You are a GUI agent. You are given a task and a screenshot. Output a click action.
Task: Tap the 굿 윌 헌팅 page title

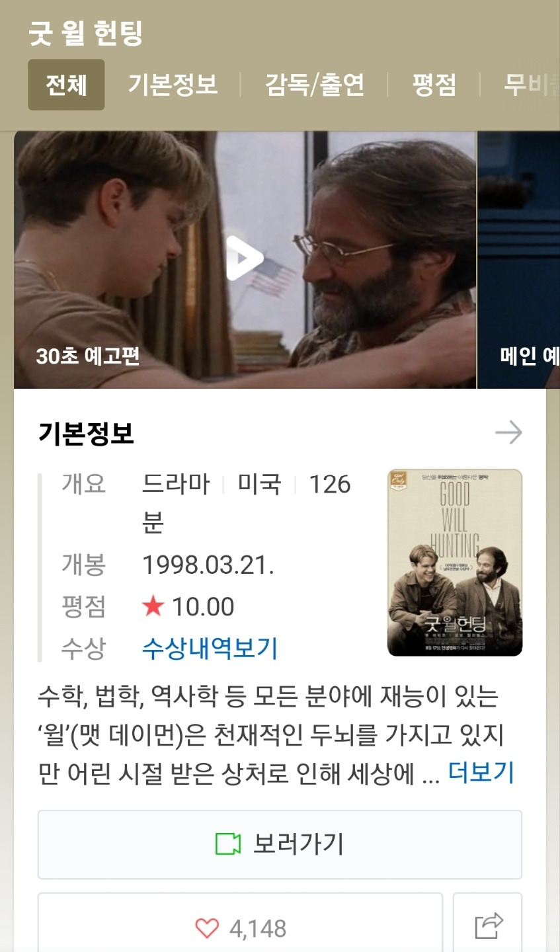pos(86,33)
